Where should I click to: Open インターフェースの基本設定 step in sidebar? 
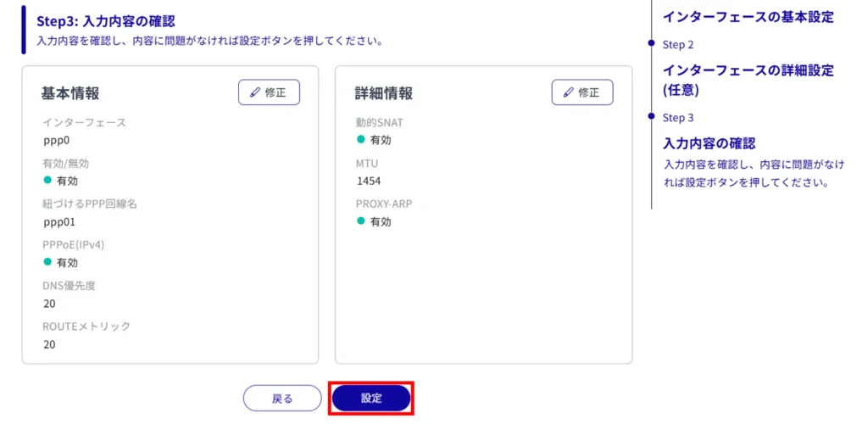748,17
